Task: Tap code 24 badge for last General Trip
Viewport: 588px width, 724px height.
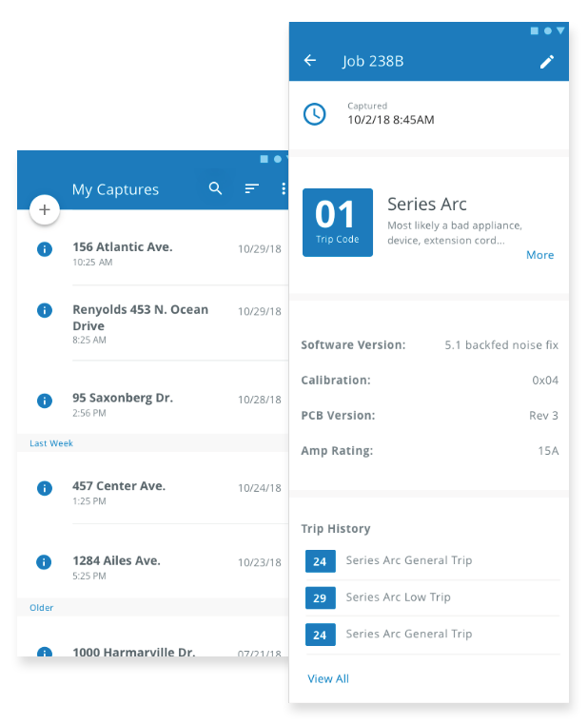Action: click(320, 635)
